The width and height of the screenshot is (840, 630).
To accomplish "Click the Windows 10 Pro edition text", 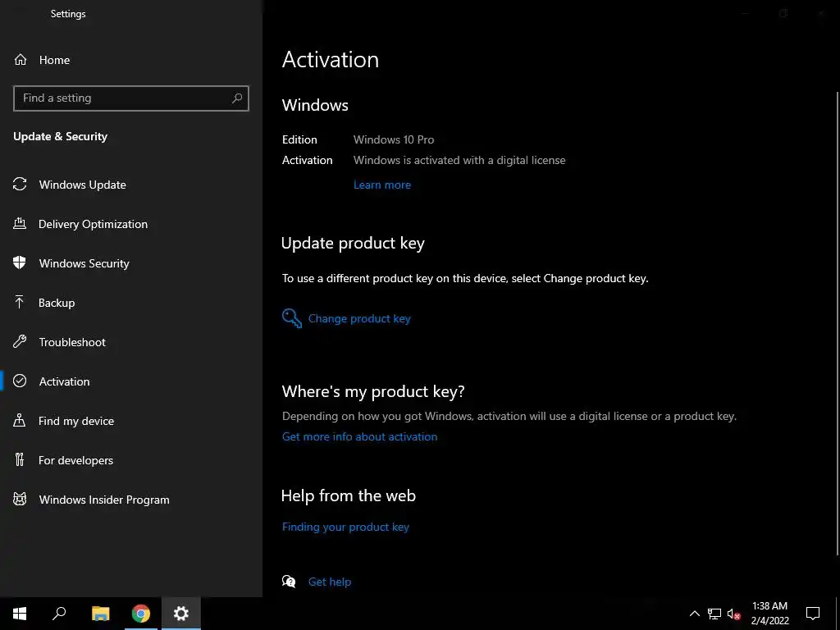I will (x=393, y=139).
